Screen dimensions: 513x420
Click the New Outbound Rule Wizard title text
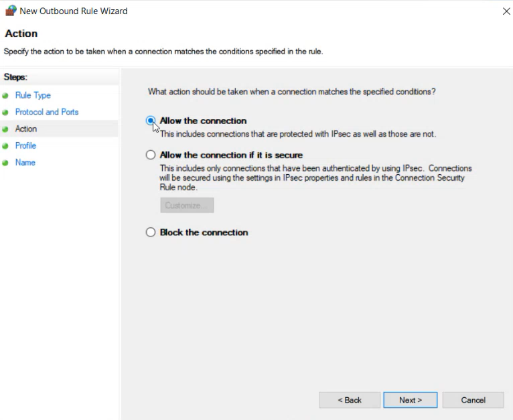pyautogui.click(x=74, y=11)
